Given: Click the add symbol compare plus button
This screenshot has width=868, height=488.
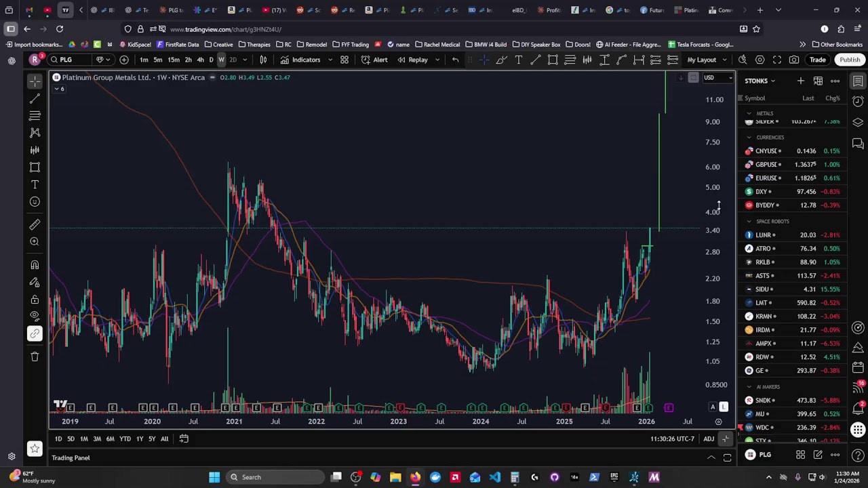Looking at the screenshot, I should coord(124,60).
